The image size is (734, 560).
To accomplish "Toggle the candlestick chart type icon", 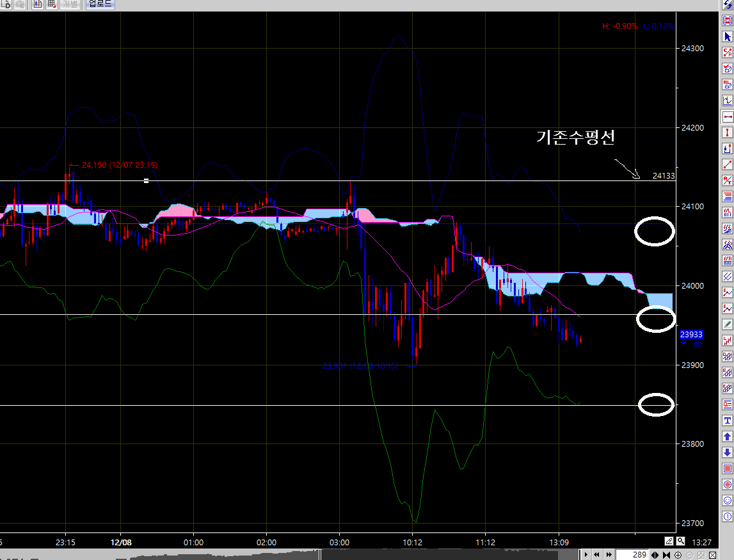I will [37, 4].
